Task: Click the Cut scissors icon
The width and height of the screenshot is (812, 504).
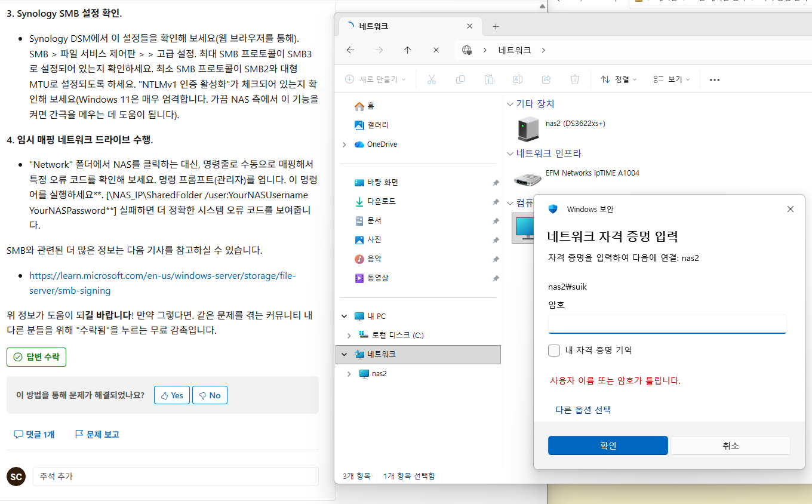Action: point(432,79)
